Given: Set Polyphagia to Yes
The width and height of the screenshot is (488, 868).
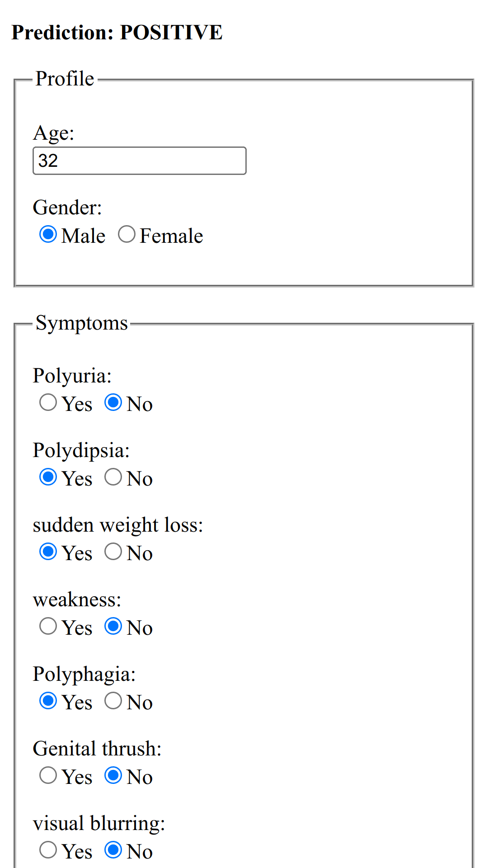Looking at the screenshot, I should (x=48, y=701).
